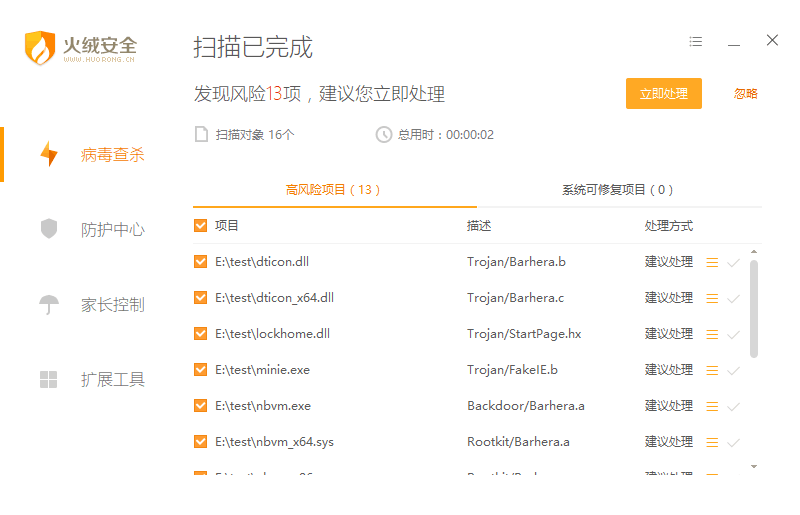The image size is (800, 515).
Task: Click the 处理方式 column header
Action: pyautogui.click(x=669, y=226)
